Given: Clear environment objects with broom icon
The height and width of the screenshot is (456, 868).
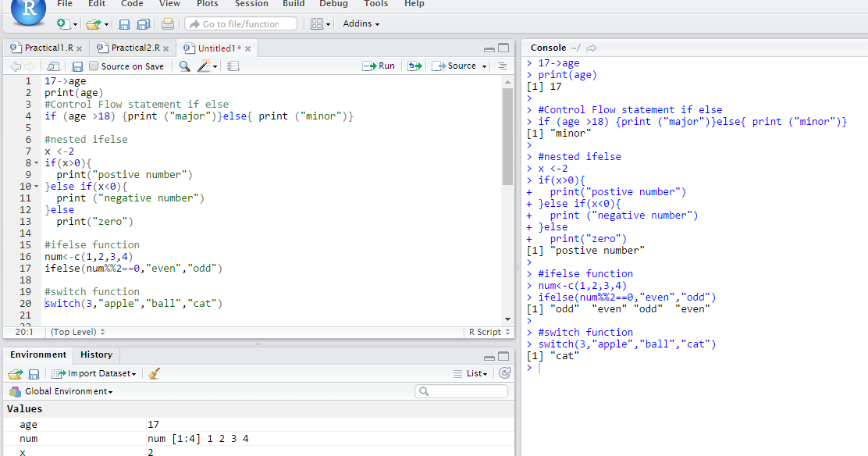Looking at the screenshot, I should (x=154, y=373).
